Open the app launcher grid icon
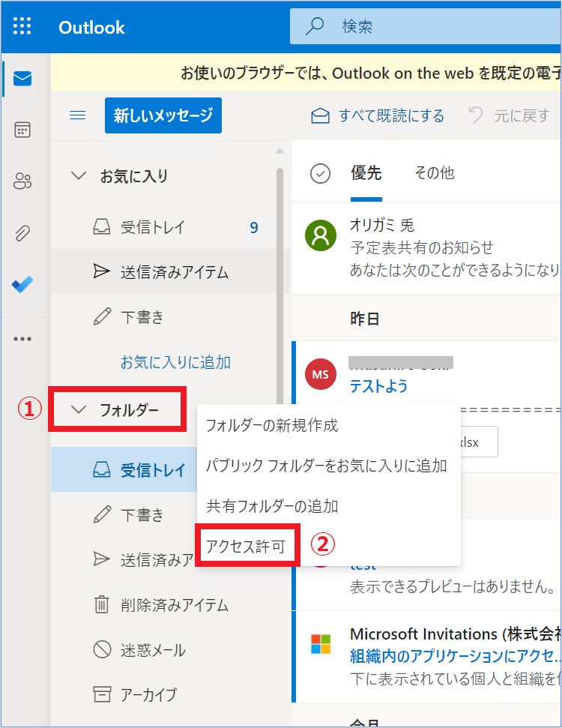Screen dimensions: 562x728 click(22, 26)
